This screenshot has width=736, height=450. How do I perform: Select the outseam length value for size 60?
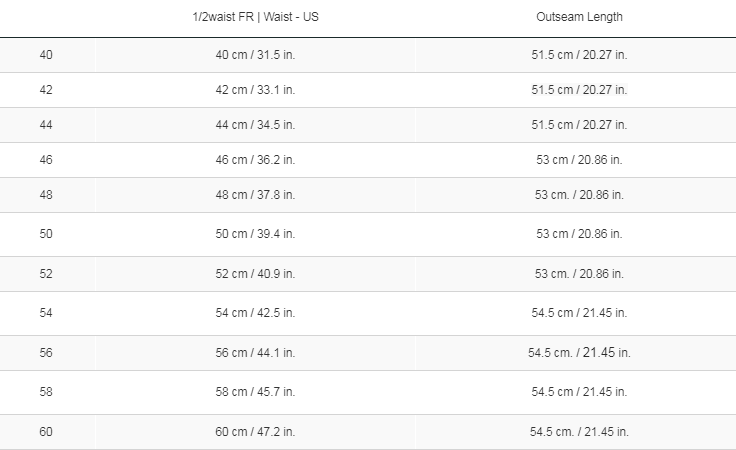[579, 432]
